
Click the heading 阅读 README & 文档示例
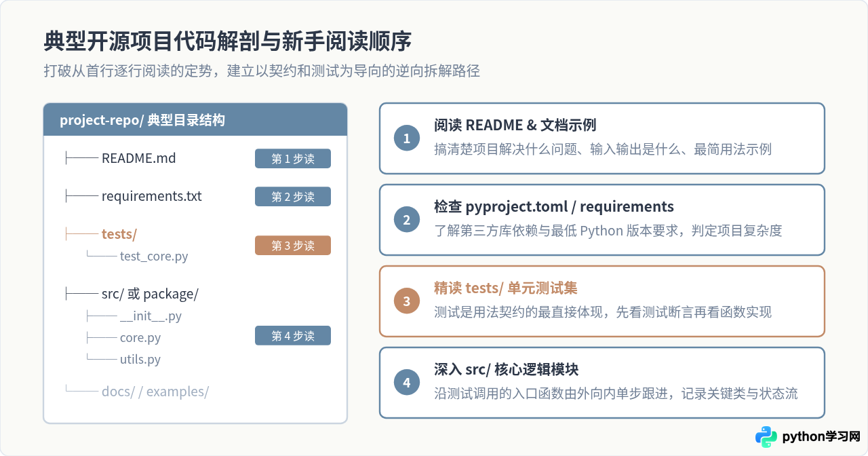click(515, 126)
